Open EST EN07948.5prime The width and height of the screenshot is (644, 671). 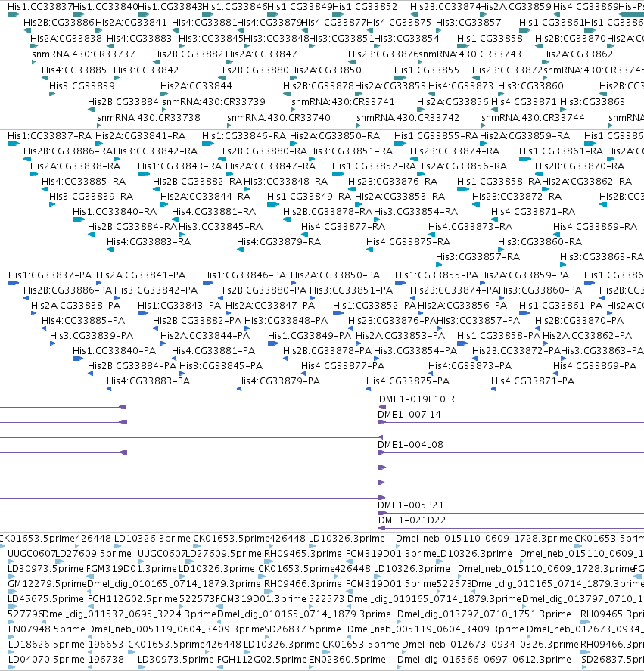coord(47,629)
